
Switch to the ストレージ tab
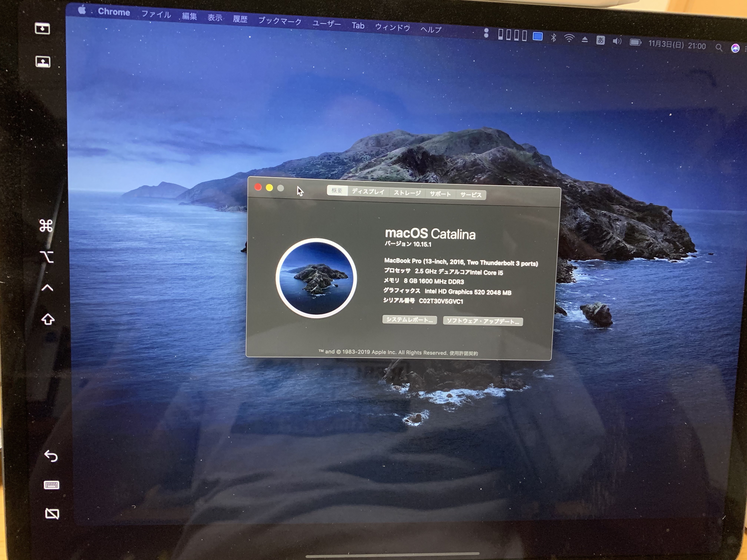[407, 193]
